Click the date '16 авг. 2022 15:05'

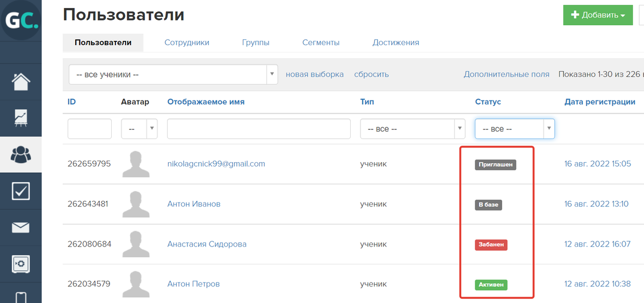click(598, 164)
